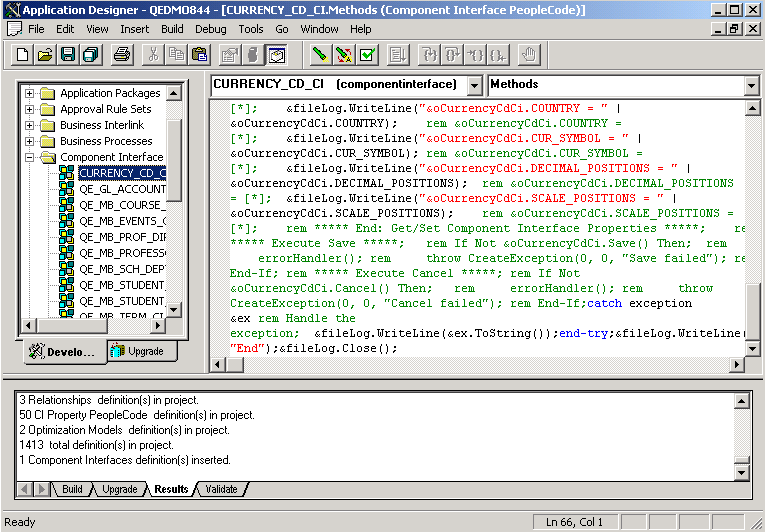Click the output tabs scroll-right arrow
This screenshot has height=532, width=765.
click(42, 489)
